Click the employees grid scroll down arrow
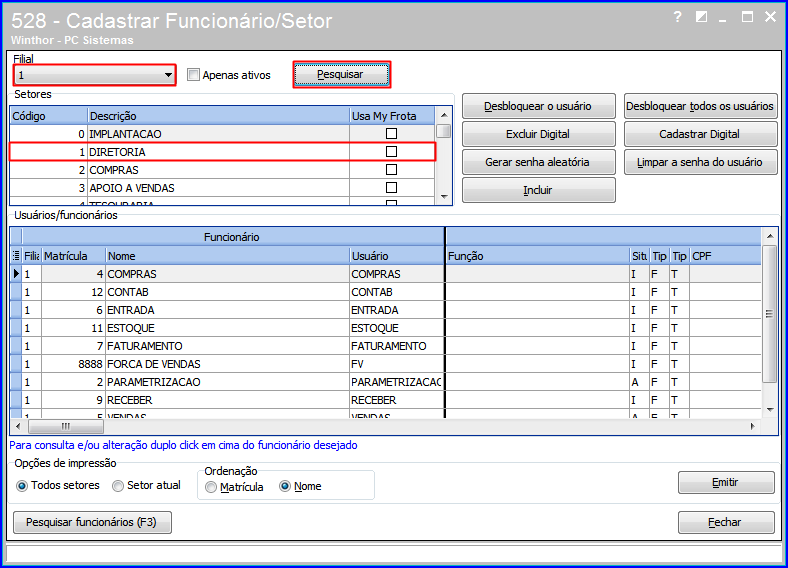This screenshot has width=788, height=568. click(769, 410)
